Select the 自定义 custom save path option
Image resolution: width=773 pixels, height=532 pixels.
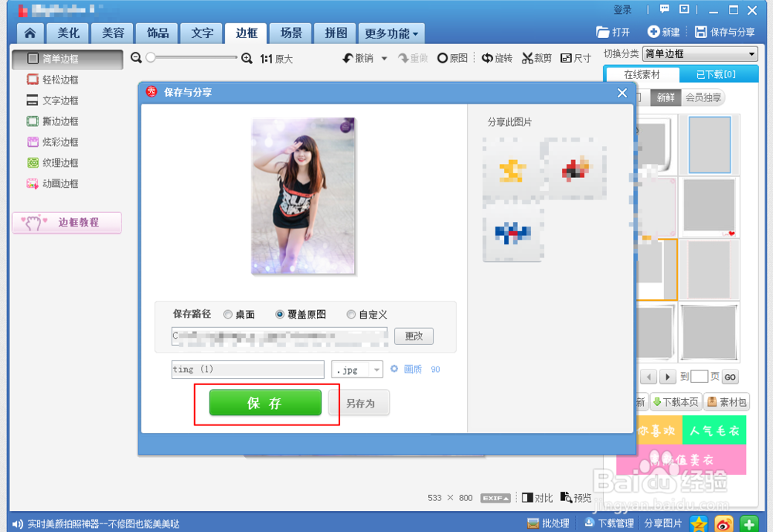pos(349,314)
